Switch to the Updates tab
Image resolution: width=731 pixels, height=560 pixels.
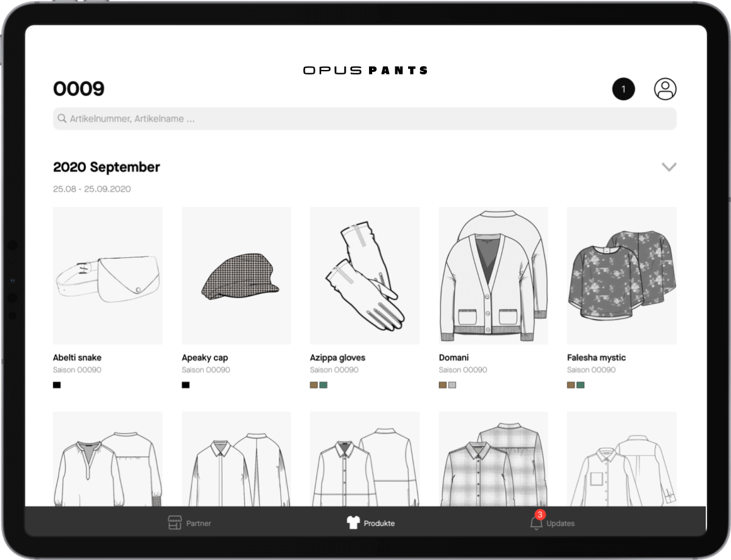(x=560, y=523)
